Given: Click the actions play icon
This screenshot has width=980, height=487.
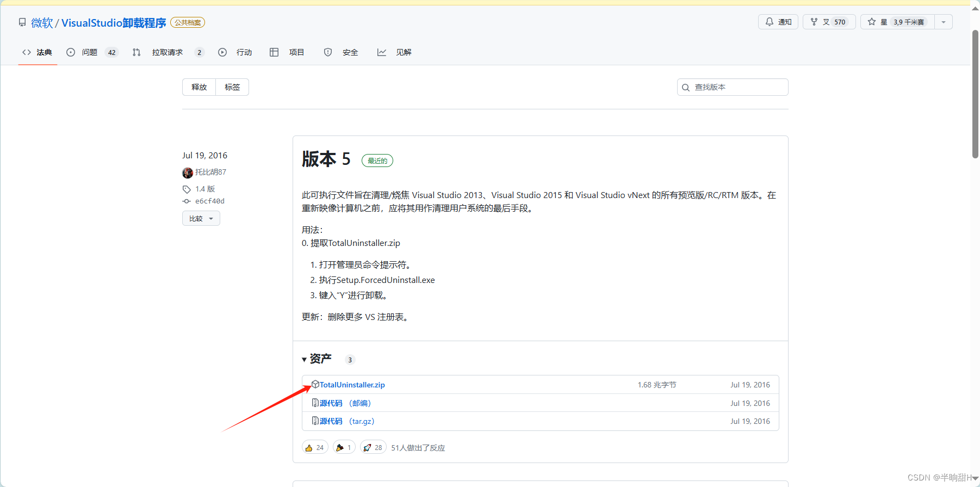Looking at the screenshot, I should point(222,52).
